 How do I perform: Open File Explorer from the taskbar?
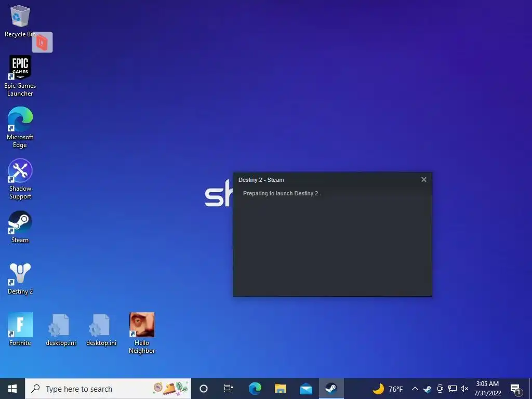tap(280, 389)
